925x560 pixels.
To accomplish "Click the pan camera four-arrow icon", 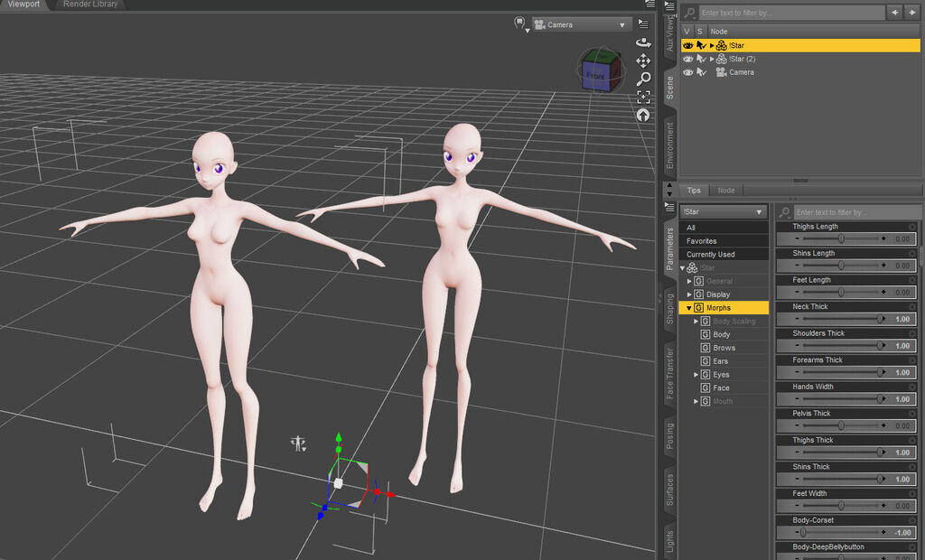I will tap(643, 61).
